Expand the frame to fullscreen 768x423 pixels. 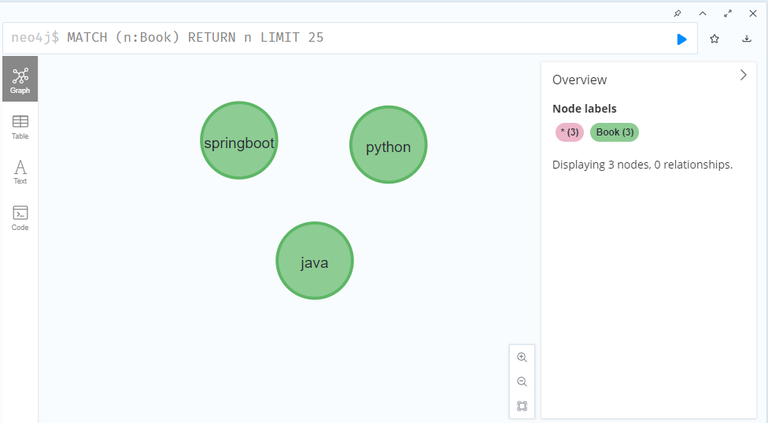pyautogui.click(x=728, y=13)
